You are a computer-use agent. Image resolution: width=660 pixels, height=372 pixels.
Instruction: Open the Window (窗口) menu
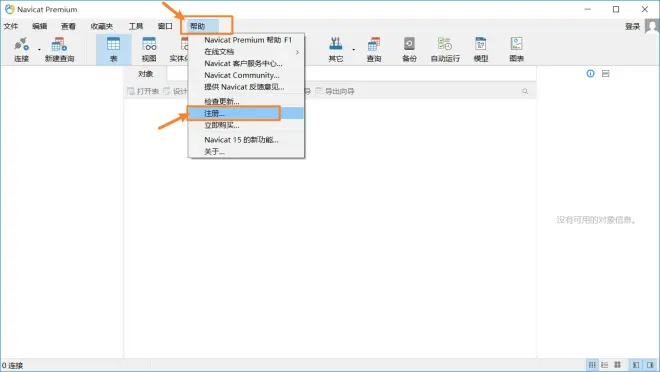click(165, 26)
